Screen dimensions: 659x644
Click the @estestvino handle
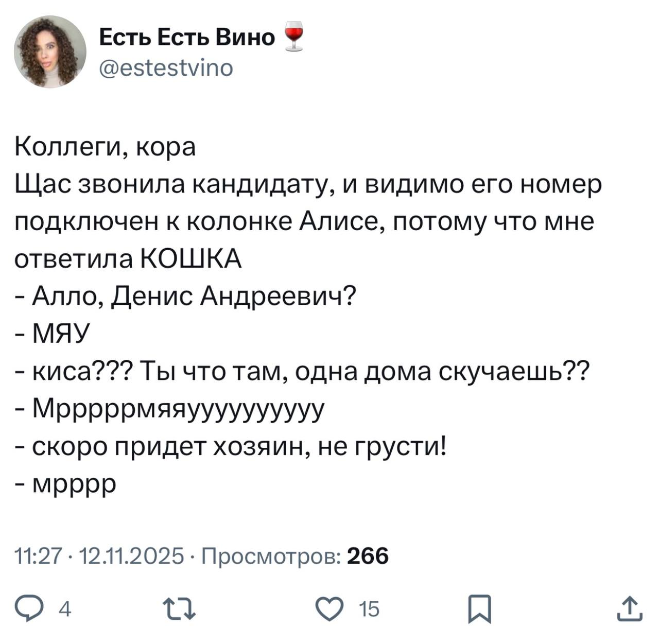pyautogui.click(x=166, y=67)
